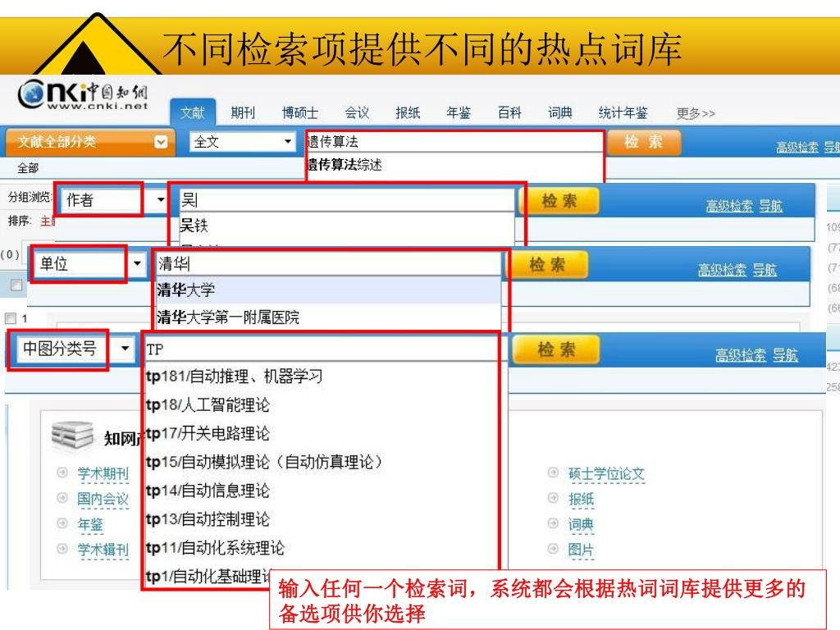Click the bullet icon beside 硕士学位论文
This screenshot has height=630, width=840.
pos(553,472)
